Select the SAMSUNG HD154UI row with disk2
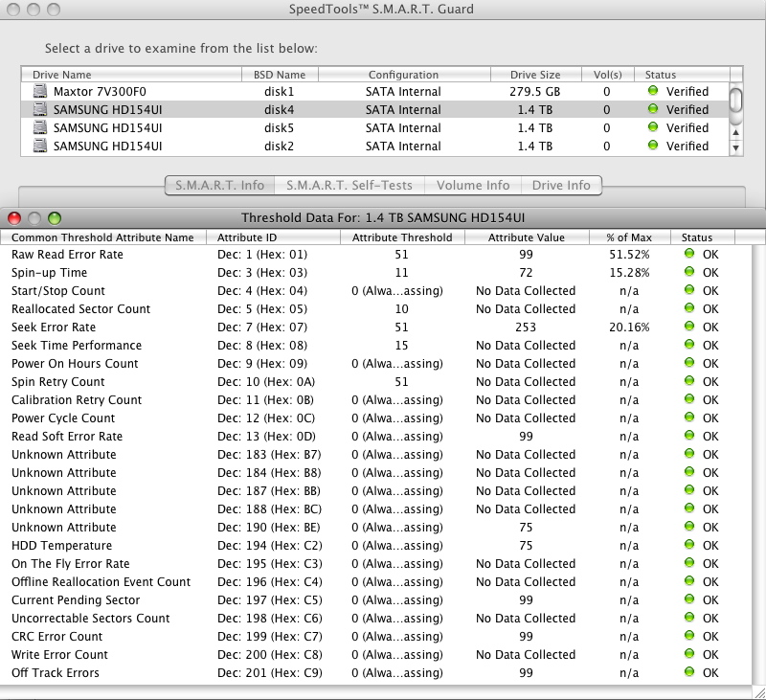 (375, 146)
